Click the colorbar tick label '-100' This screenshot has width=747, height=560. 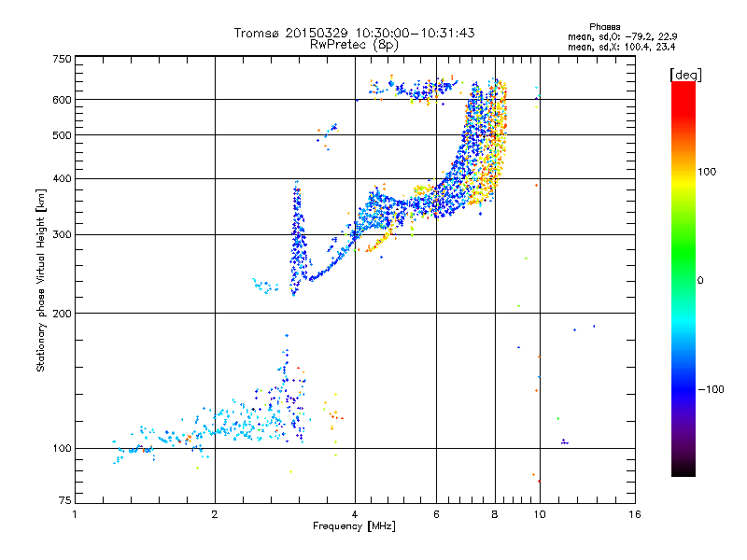click(x=712, y=389)
